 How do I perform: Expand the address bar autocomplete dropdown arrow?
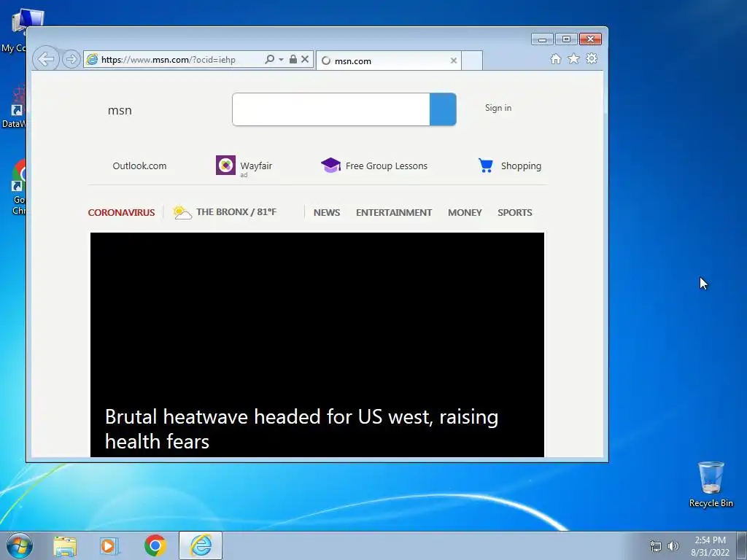coord(281,60)
